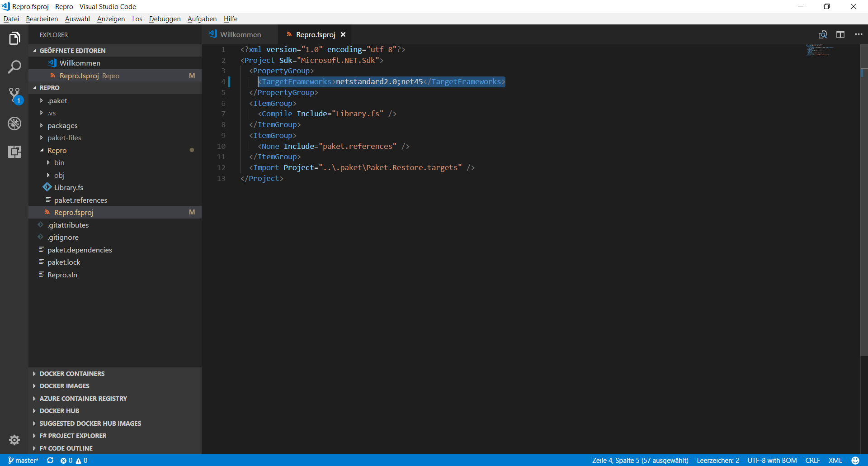
Task: Open the Debug view icon
Action: (x=14, y=123)
